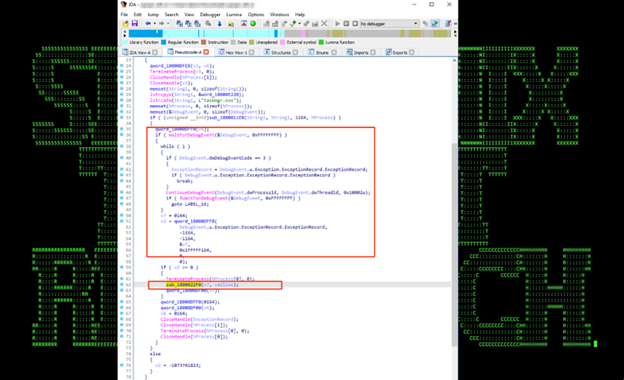Screen dimensions: 624x380
Task: Toggle breakpoint dot on line 62
Action: 122,285
